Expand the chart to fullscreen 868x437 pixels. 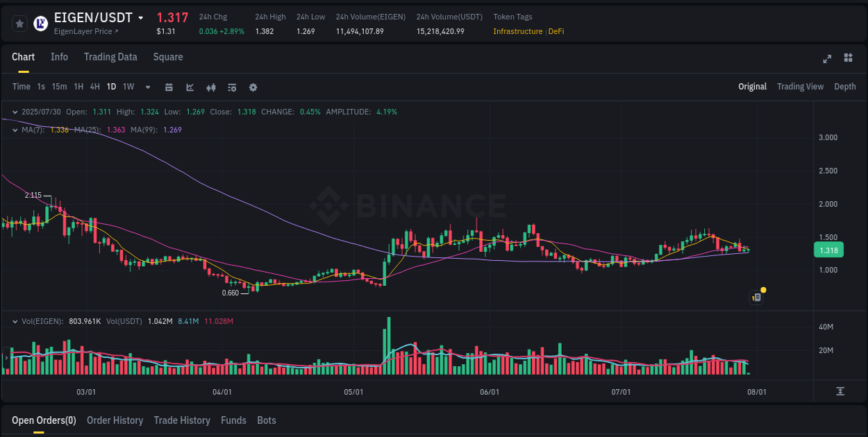click(827, 59)
